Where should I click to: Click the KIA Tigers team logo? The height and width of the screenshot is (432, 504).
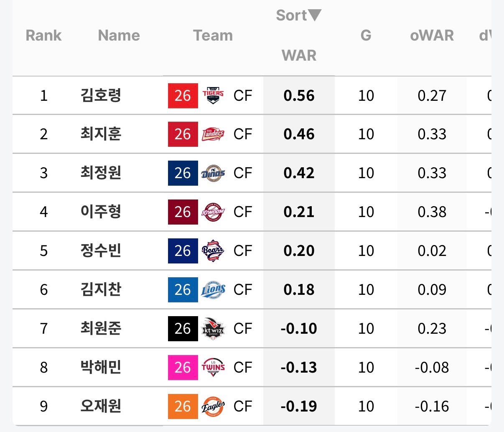[x=213, y=95]
